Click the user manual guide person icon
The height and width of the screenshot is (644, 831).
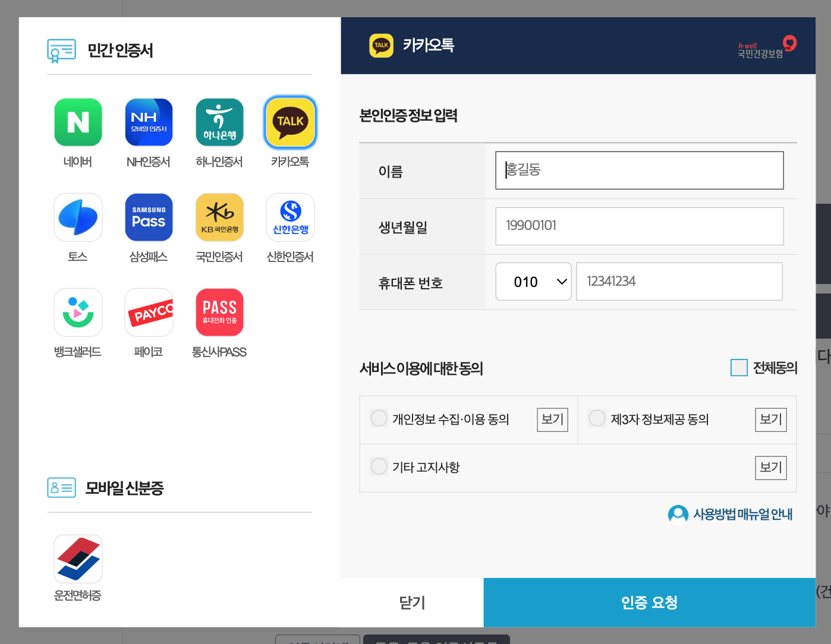tap(678, 514)
